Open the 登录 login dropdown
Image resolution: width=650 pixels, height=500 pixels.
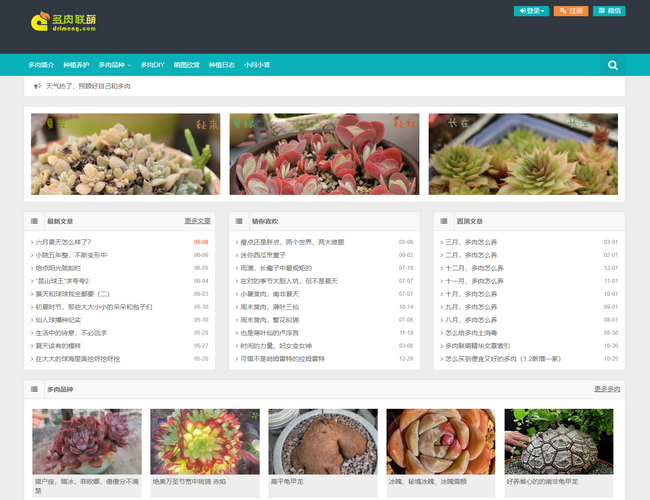[x=531, y=11]
